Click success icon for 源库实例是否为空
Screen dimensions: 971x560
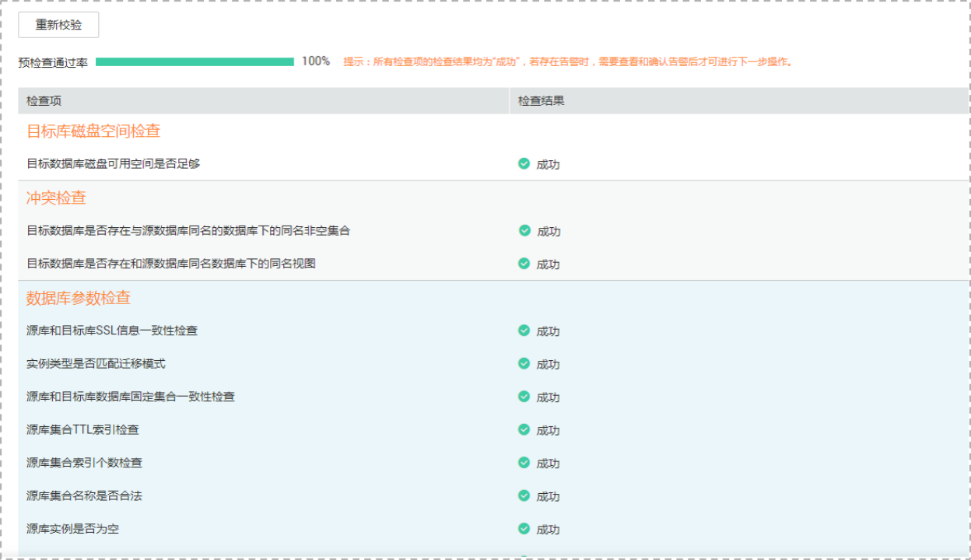click(x=524, y=529)
